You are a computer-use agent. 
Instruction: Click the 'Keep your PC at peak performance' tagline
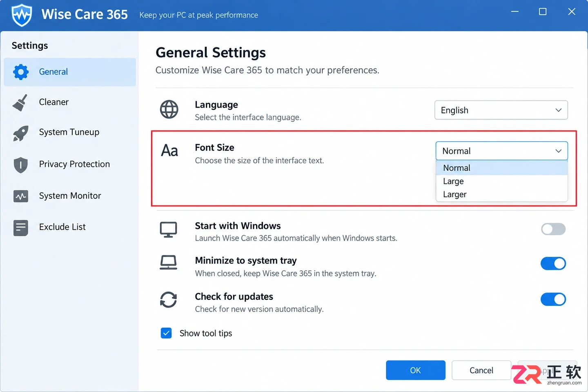tap(199, 15)
